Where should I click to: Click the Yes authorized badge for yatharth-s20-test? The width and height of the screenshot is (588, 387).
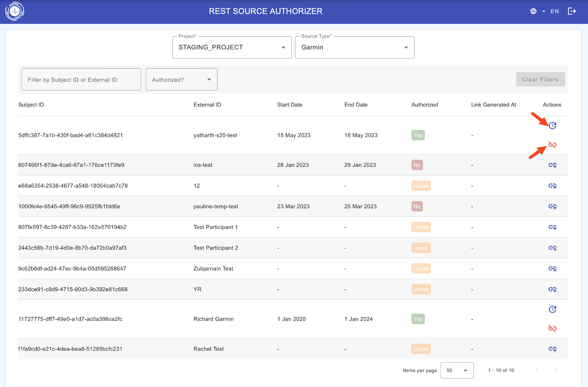click(418, 135)
